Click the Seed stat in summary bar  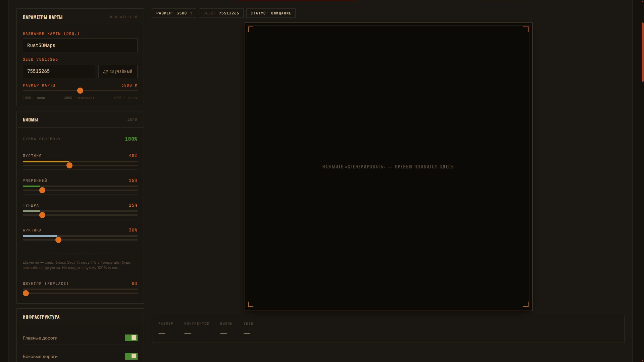(248, 328)
